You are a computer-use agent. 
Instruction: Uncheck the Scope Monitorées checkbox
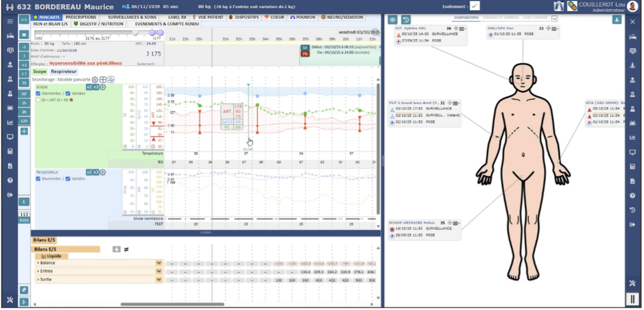(x=38, y=93)
